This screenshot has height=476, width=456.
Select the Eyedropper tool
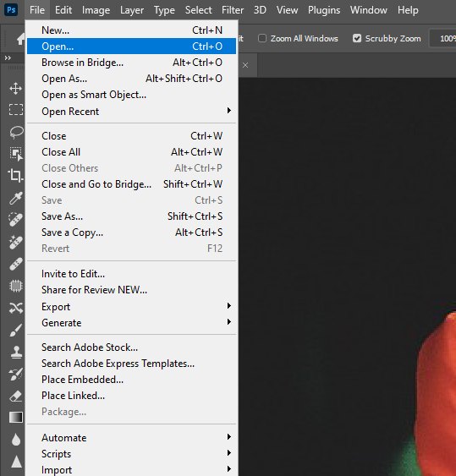(15, 198)
